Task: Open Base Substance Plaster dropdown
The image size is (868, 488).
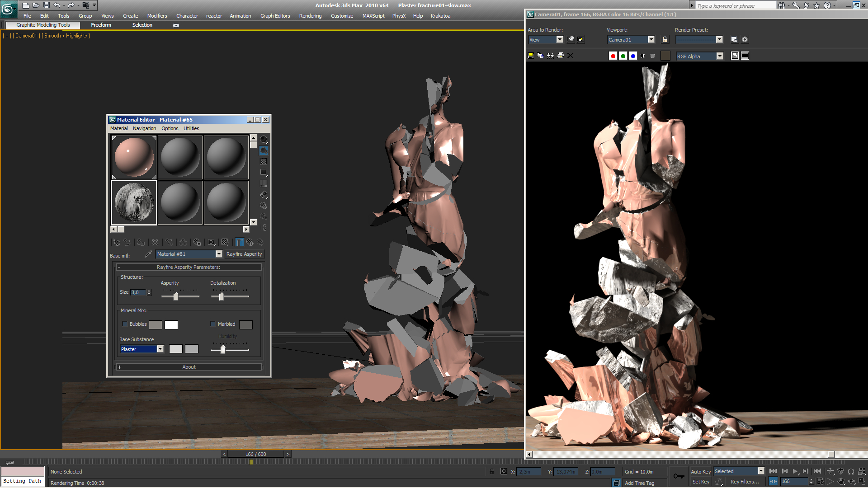Action: 160,349
